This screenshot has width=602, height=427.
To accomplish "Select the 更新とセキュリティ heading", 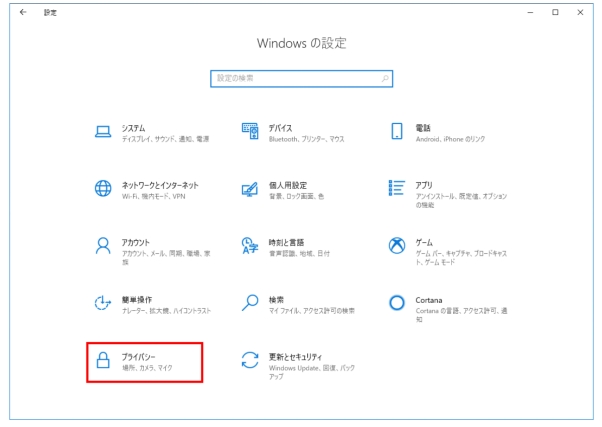I will 296,356.
